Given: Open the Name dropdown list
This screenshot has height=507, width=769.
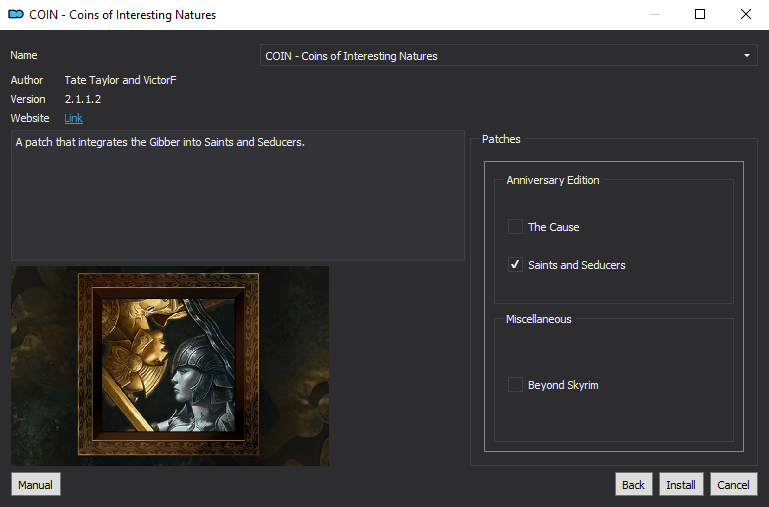Looking at the screenshot, I should click(509, 55).
